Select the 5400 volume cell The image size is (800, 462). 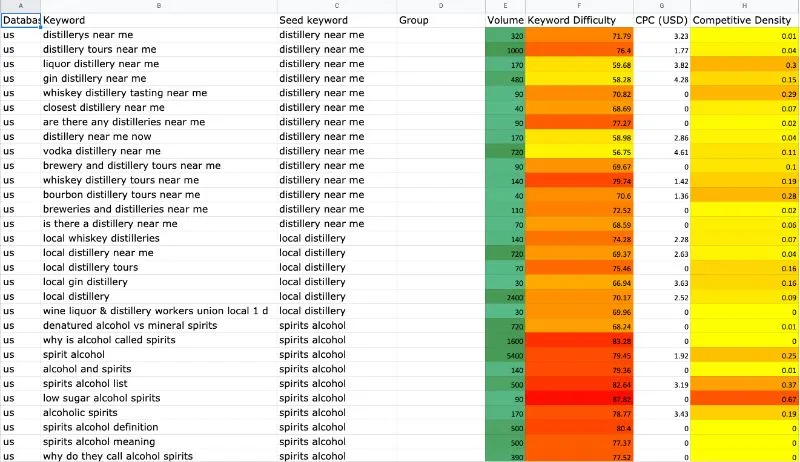click(505, 355)
